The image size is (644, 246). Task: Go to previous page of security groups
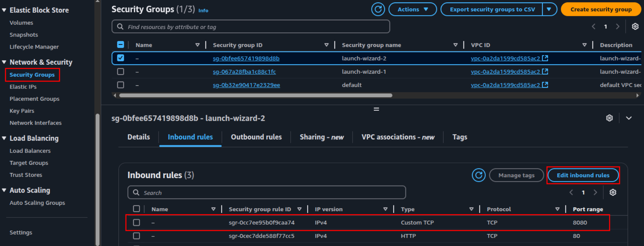(x=593, y=26)
